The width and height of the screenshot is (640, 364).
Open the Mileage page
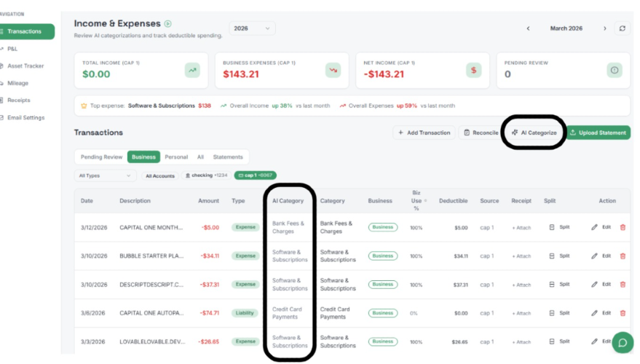(x=18, y=83)
